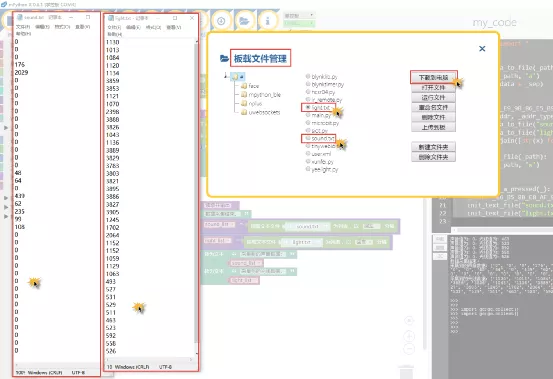Screen dimensions: 553x379
Task: Open 帮助 menu in light.txt Notepad window
Action: [115, 34]
